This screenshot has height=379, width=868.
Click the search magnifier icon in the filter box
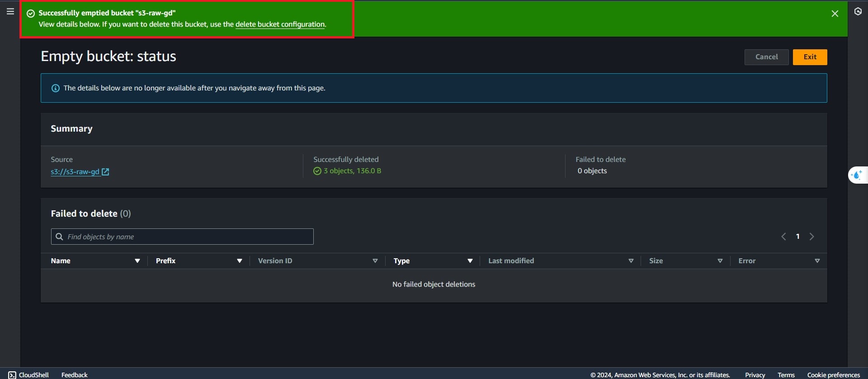click(x=59, y=237)
